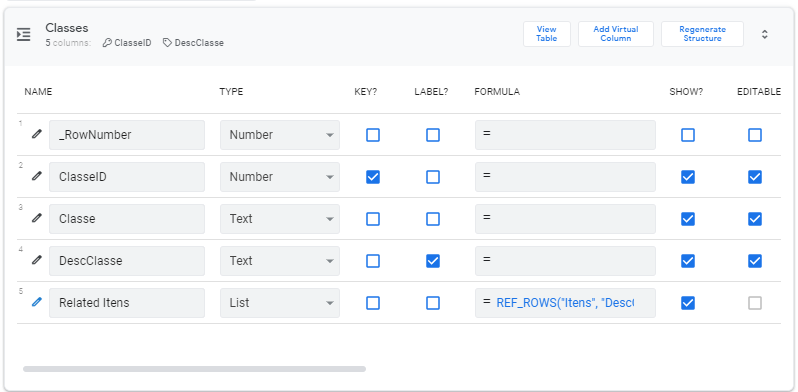Toggle KEY checkbox for _RowNumber

pos(373,135)
